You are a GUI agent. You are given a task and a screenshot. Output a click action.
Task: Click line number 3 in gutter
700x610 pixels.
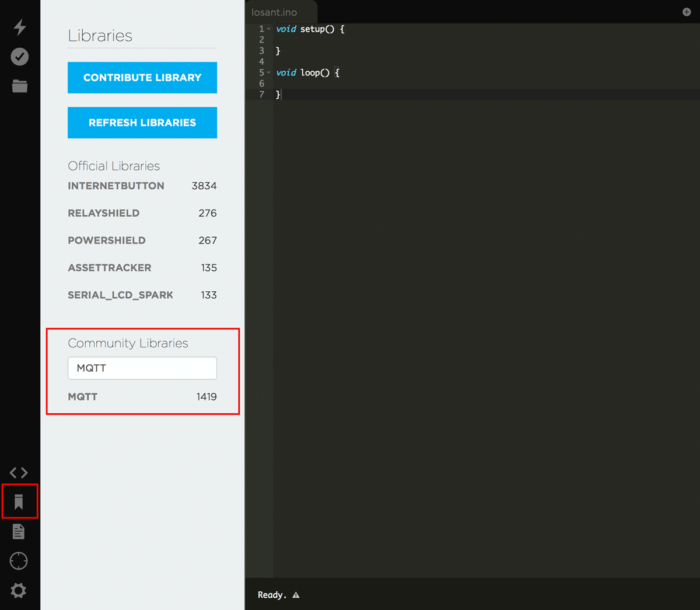[x=261, y=51]
